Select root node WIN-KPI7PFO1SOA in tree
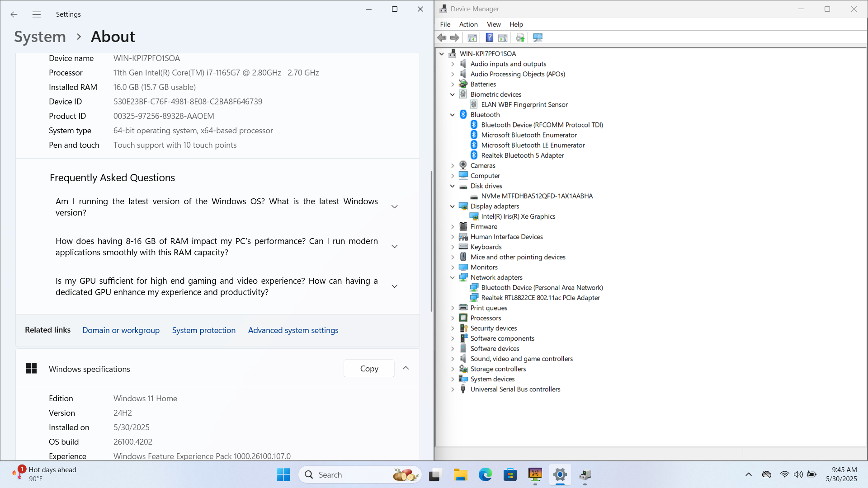Image resolution: width=868 pixels, height=488 pixels. click(x=488, y=54)
